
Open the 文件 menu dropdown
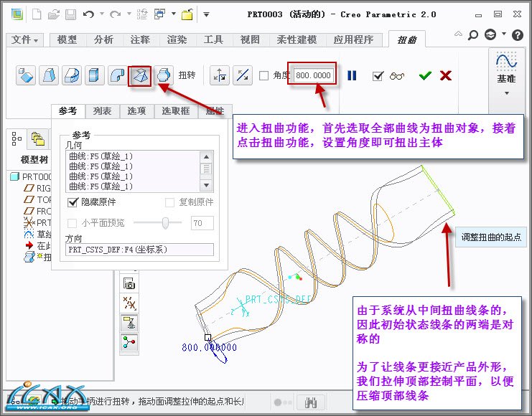tap(24, 39)
